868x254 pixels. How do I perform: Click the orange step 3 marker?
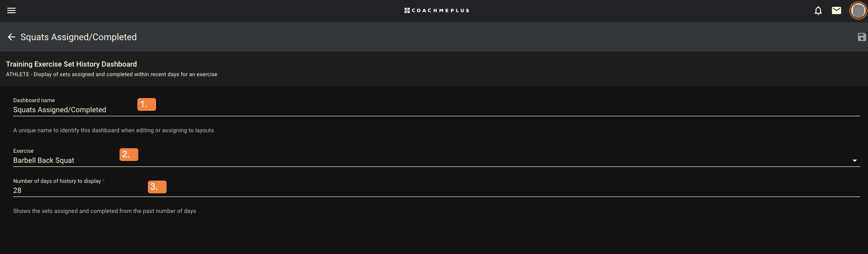[157, 187]
